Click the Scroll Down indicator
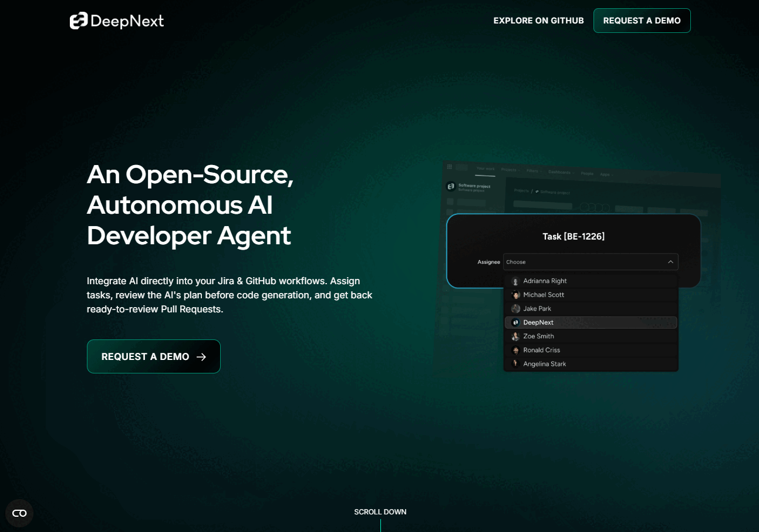Screen dimensions: 759x532 380,512
